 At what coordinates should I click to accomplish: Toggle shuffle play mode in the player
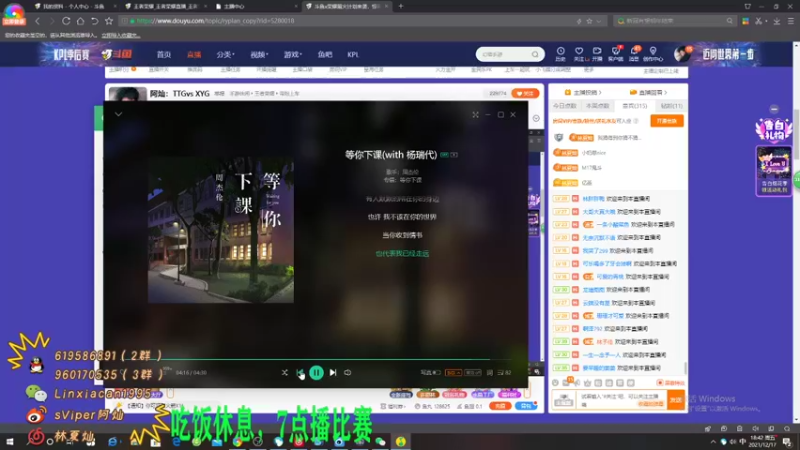pyautogui.click(x=285, y=372)
